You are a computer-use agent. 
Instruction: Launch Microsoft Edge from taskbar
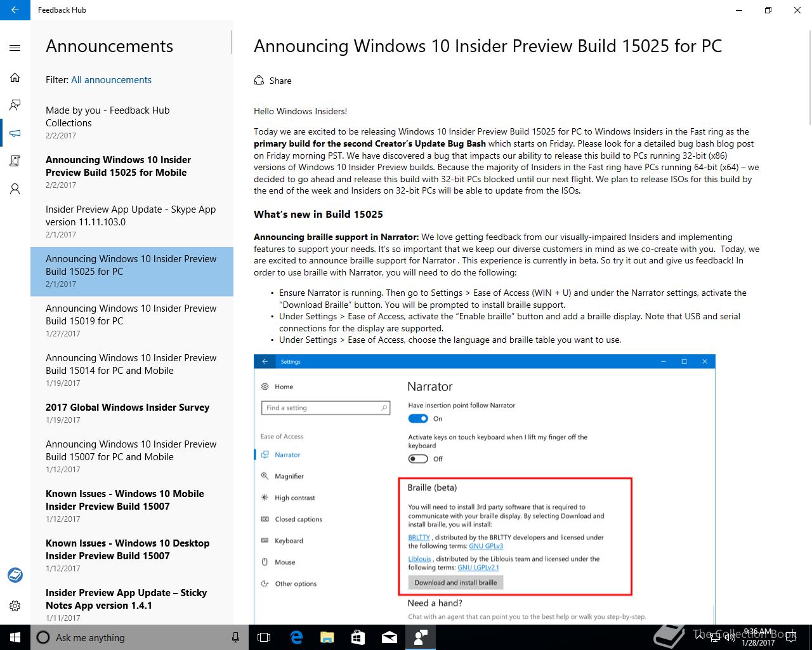pyautogui.click(x=296, y=637)
